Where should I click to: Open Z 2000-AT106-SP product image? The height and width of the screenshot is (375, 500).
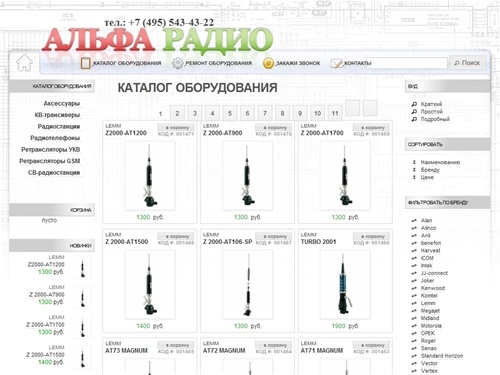pos(247,284)
